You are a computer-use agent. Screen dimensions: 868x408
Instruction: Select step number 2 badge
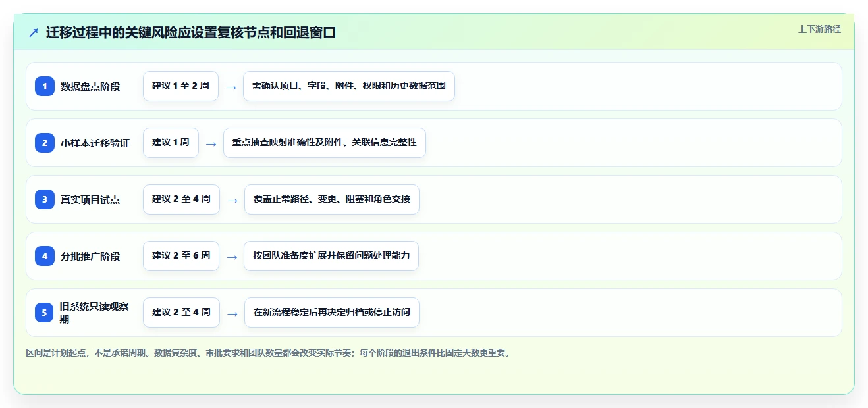(x=45, y=142)
